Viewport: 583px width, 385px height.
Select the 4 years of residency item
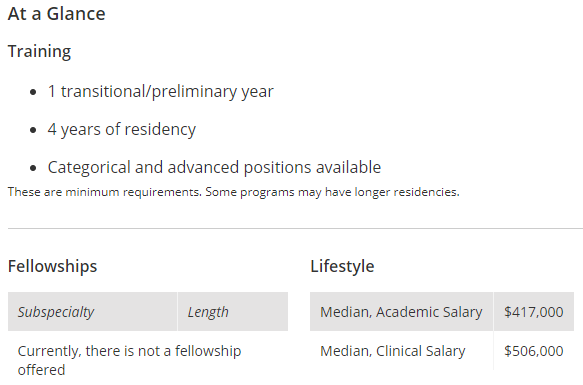[122, 129]
